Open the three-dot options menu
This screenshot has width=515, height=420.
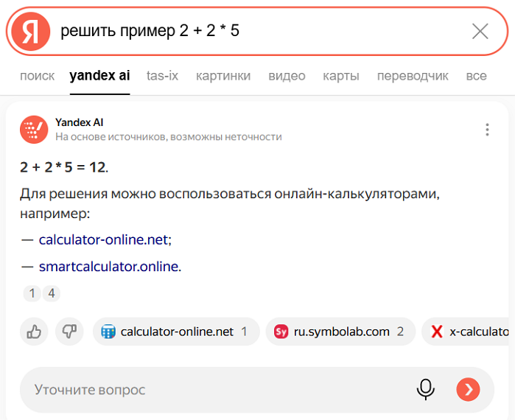click(488, 130)
